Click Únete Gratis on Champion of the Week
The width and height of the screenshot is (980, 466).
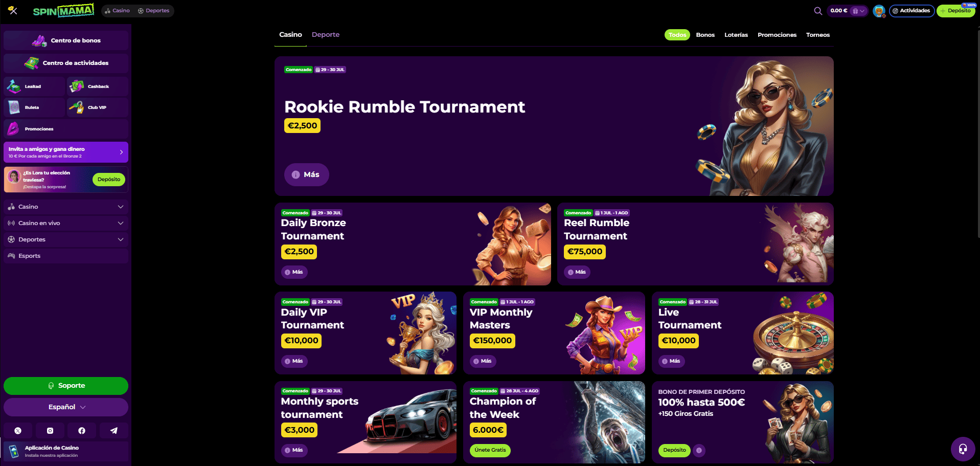[x=490, y=450]
